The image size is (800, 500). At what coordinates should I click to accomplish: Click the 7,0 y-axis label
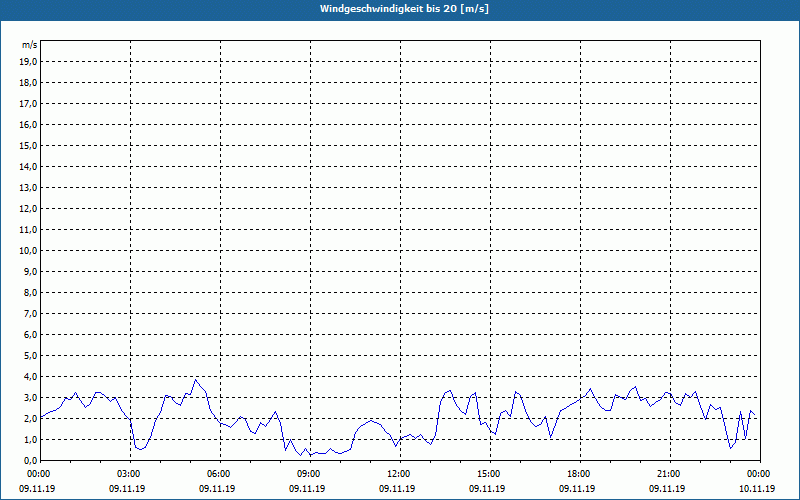tap(33, 314)
